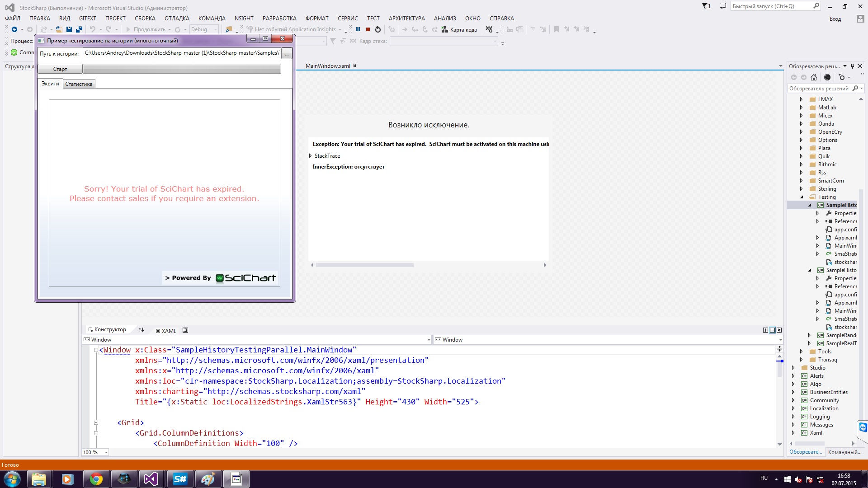Open Карта кода code map
The image size is (868, 488).
[x=459, y=30]
